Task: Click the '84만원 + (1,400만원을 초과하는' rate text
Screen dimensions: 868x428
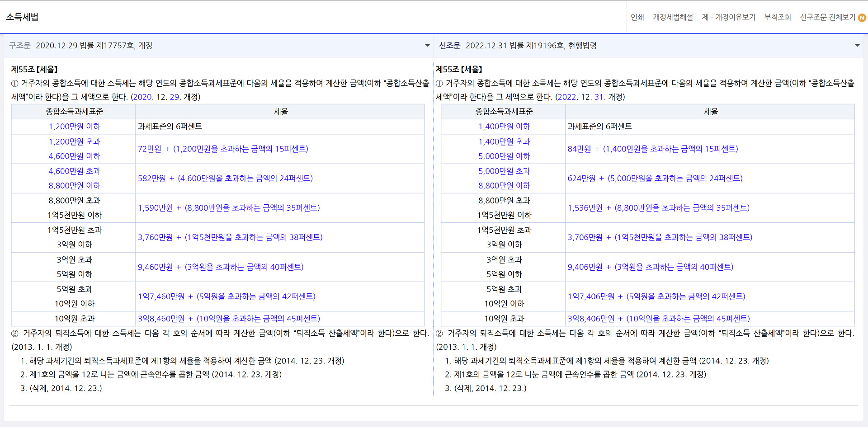Action: 652,149
